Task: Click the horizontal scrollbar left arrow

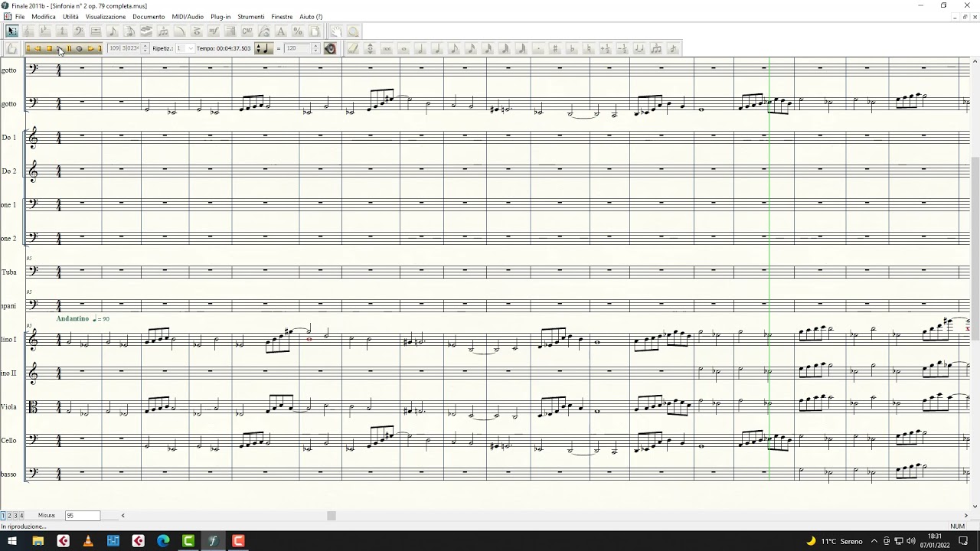Action: tap(122, 516)
